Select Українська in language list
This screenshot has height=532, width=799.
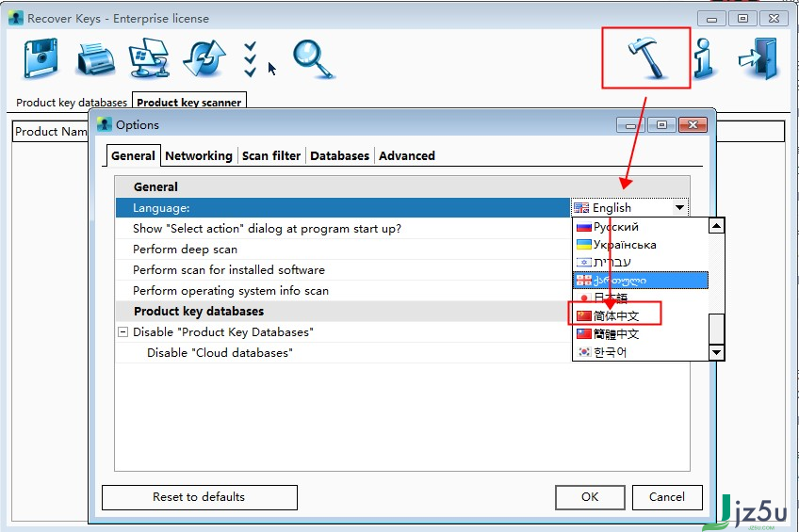coord(641,245)
